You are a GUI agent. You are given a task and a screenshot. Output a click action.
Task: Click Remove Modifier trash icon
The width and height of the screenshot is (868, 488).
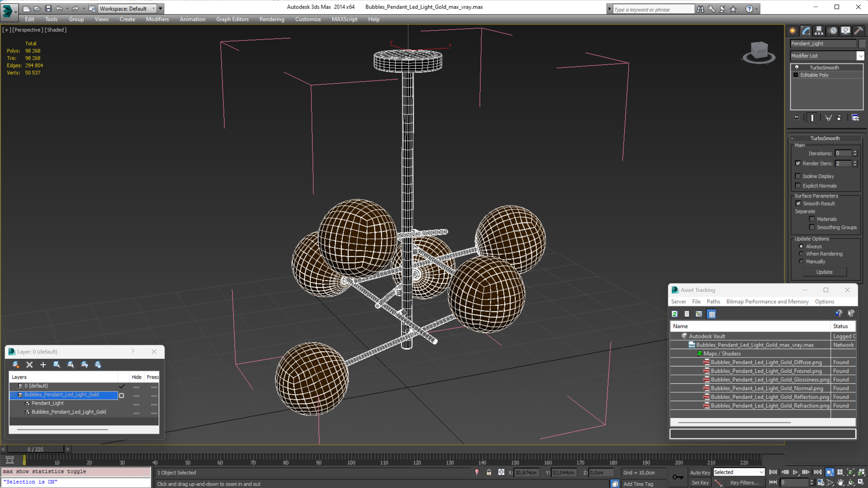point(839,118)
